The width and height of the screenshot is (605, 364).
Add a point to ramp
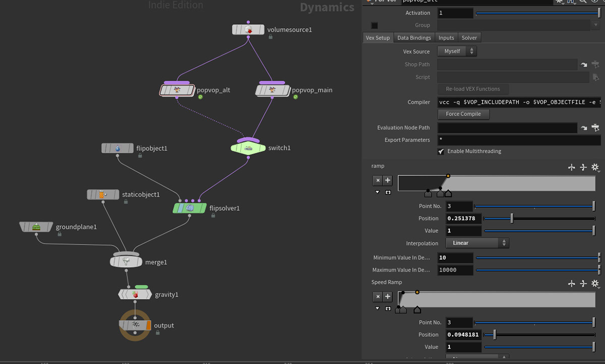point(388,180)
